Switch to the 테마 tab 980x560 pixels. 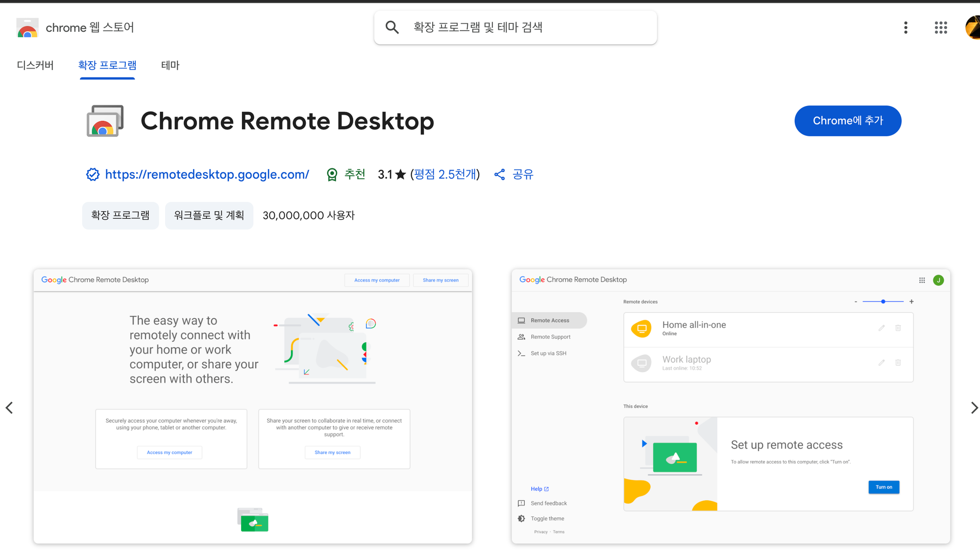tap(171, 65)
